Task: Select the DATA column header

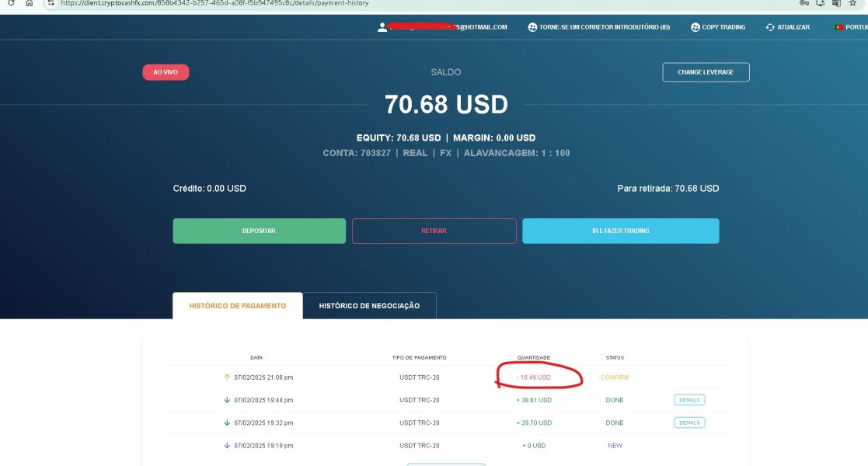Action: click(x=256, y=357)
